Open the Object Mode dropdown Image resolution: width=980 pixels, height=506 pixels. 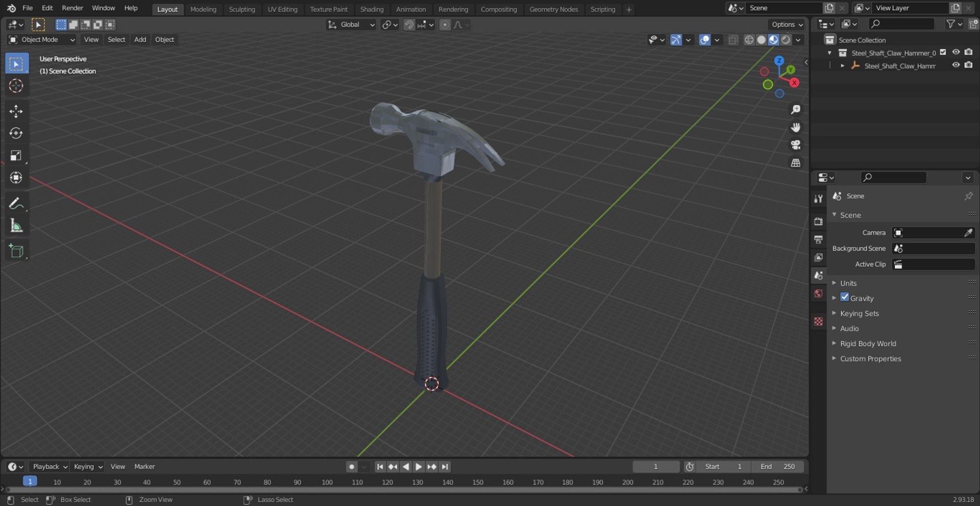tap(42, 40)
